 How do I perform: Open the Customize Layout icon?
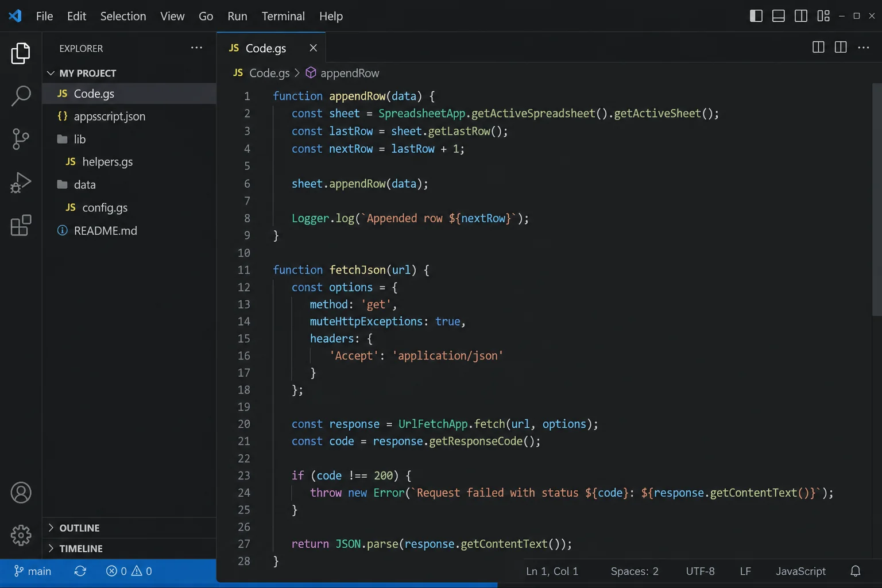pos(823,16)
